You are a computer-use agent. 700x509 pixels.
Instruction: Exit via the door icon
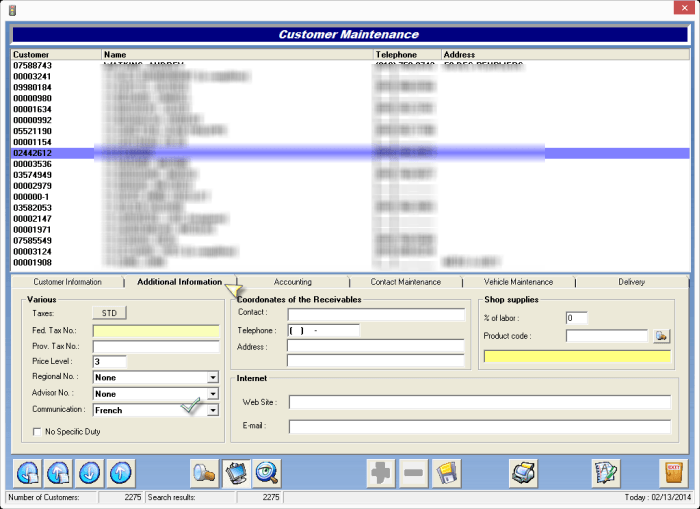pyautogui.click(x=673, y=473)
